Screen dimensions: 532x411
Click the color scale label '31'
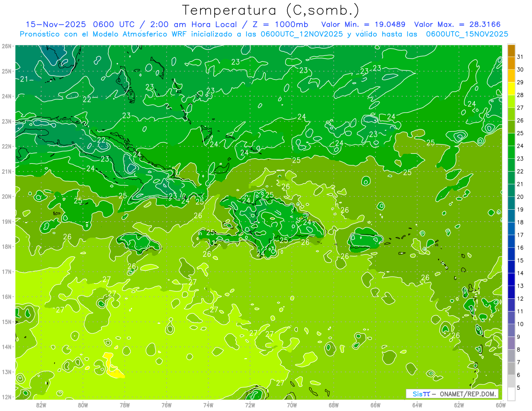tap(520, 57)
